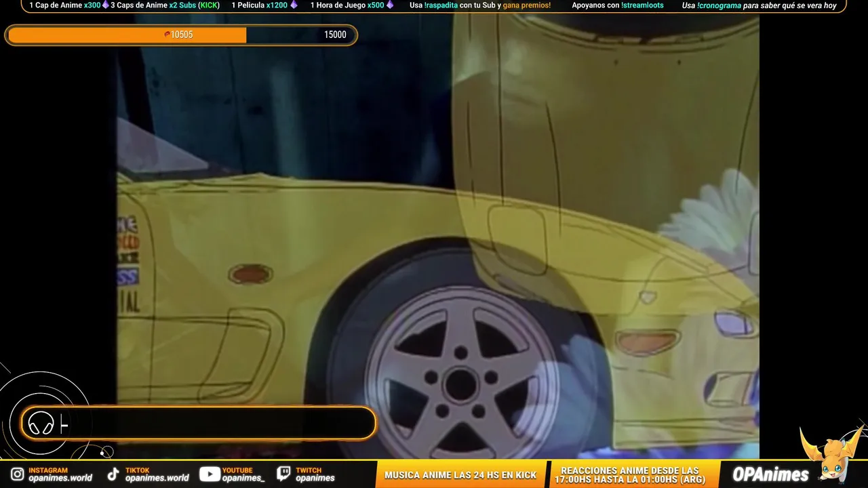Click the OPAnimes logo text

[x=771, y=474]
